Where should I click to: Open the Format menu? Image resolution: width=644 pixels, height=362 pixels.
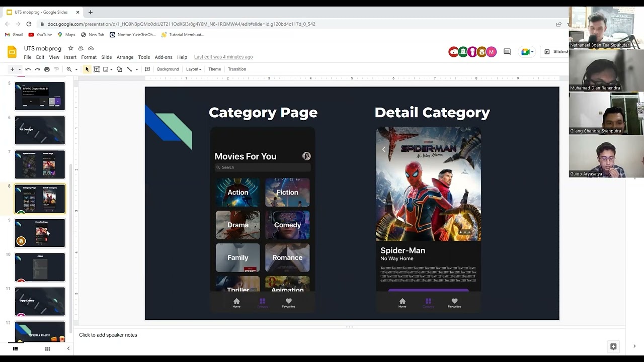89,57
